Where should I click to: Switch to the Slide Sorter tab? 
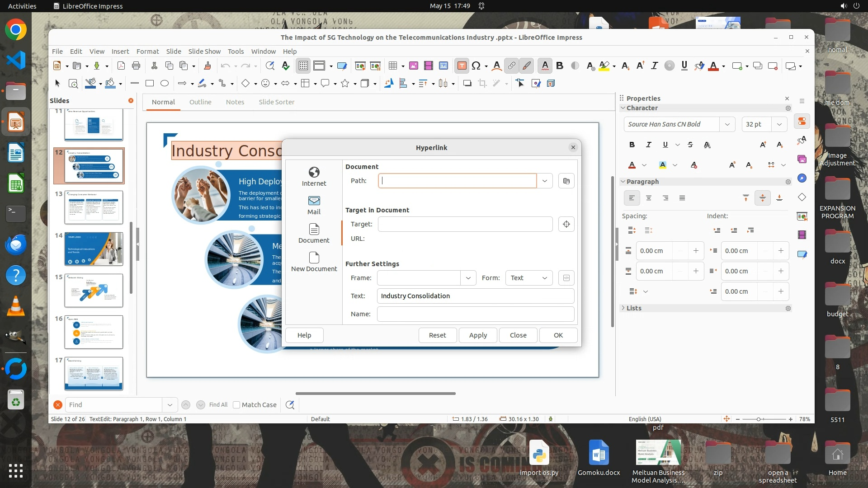[276, 102]
